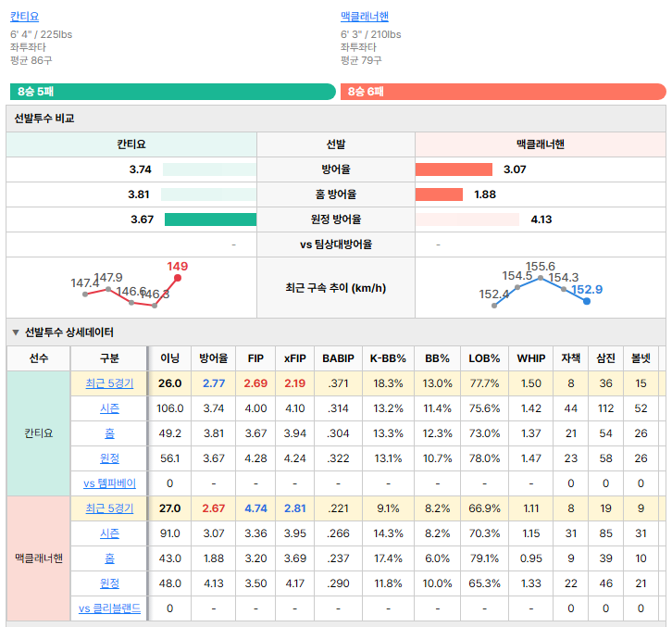672x627 pixels.
Task: Click the green 8승 5패 record bar
Action: point(173,92)
